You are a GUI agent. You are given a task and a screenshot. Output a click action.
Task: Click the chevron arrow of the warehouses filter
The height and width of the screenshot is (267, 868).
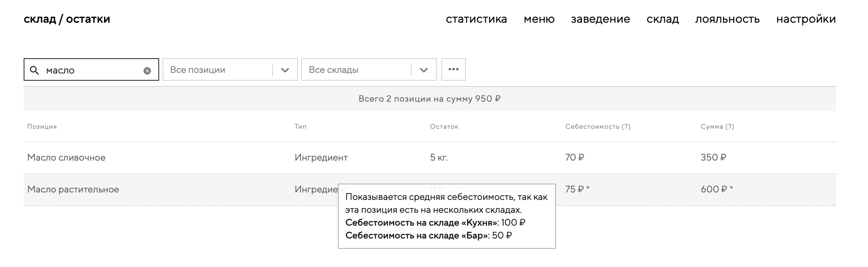424,70
